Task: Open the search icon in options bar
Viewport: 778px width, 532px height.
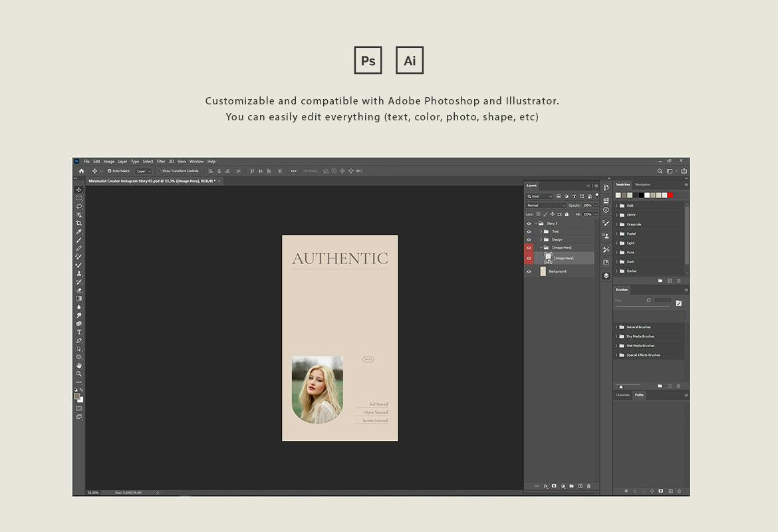Action: pyautogui.click(x=660, y=171)
